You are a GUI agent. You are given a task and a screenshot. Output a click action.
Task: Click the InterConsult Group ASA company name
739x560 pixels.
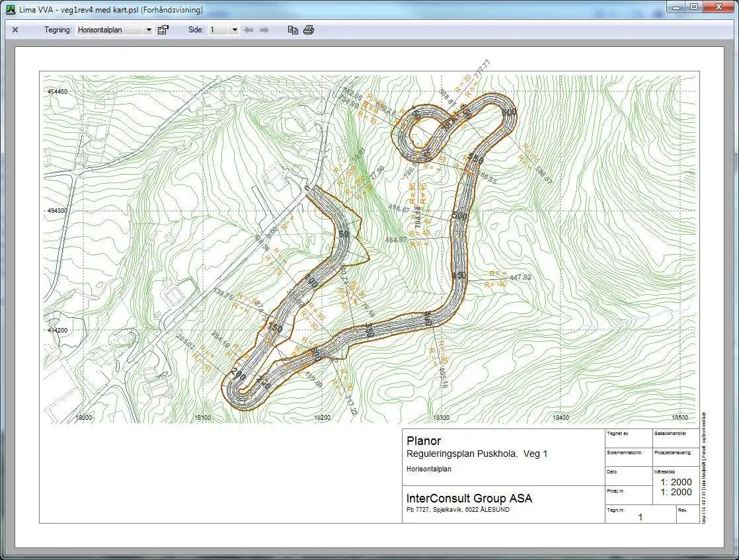coord(470,498)
